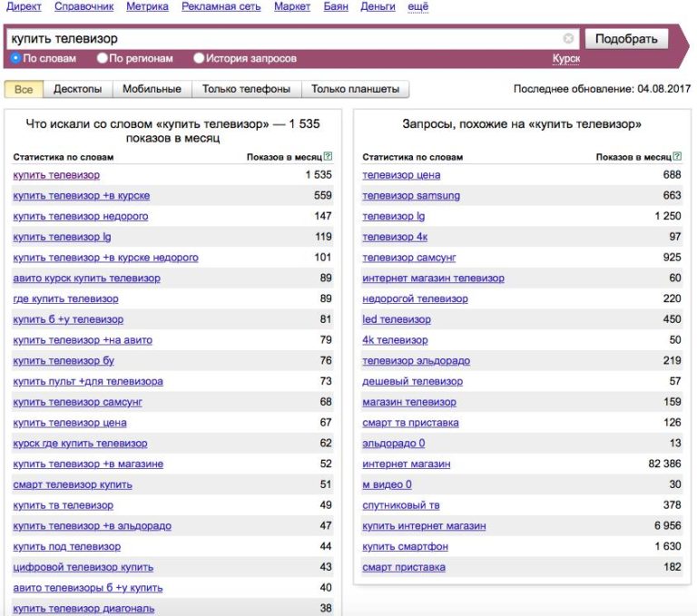Open 'Директ' in the top navigation
The image size is (697, 616).
point(24,6)
